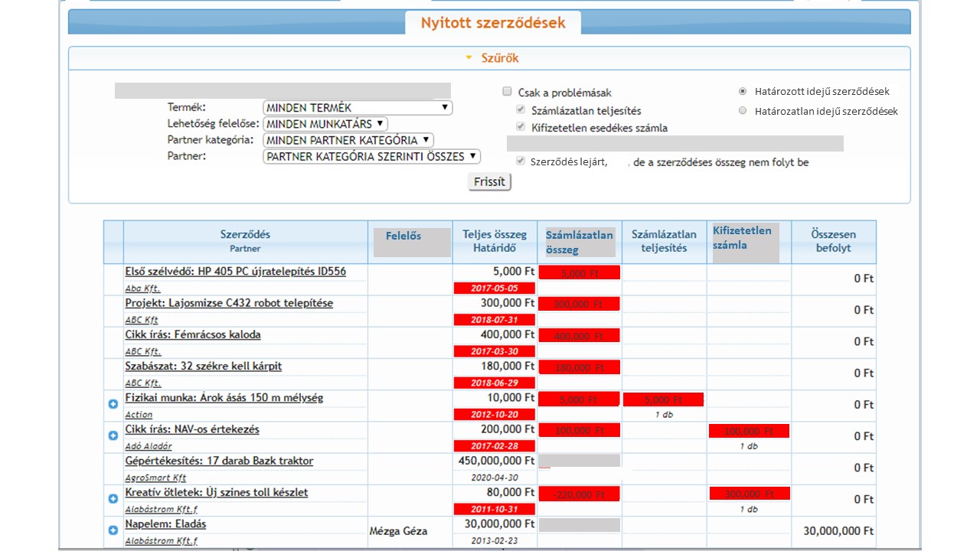Select Határozatlan idejű szerződések radio button
This screenshot has width=980, height=551.
coord(743,111)
